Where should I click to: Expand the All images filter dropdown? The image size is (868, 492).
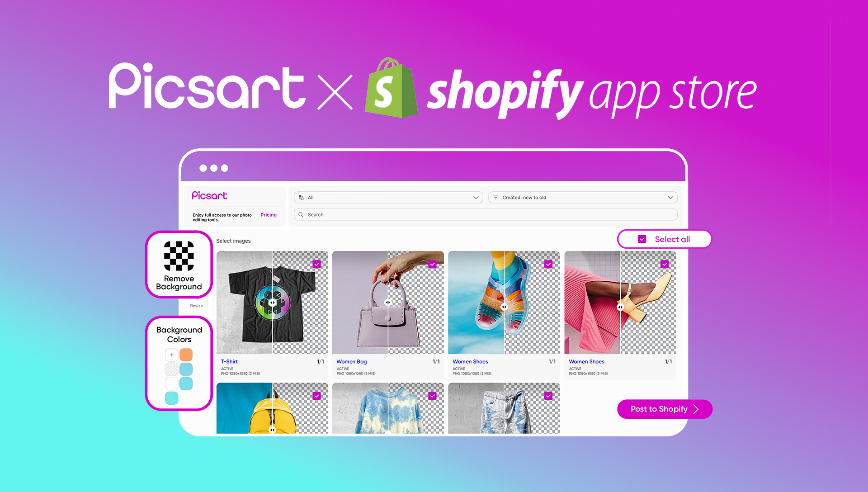pyautogui.click(x=387, y=198)
